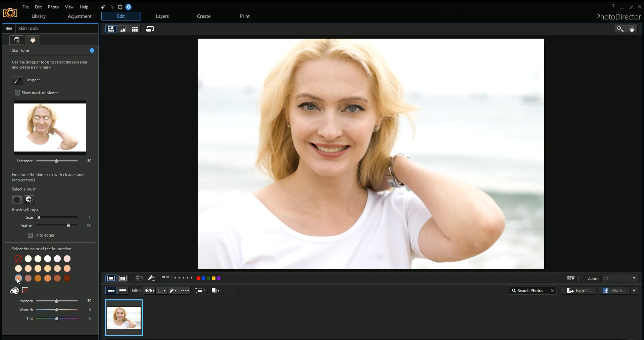Pick the darkest brown foundation swatch
This screenshot has width=644, height=340.
coord(67,278)
